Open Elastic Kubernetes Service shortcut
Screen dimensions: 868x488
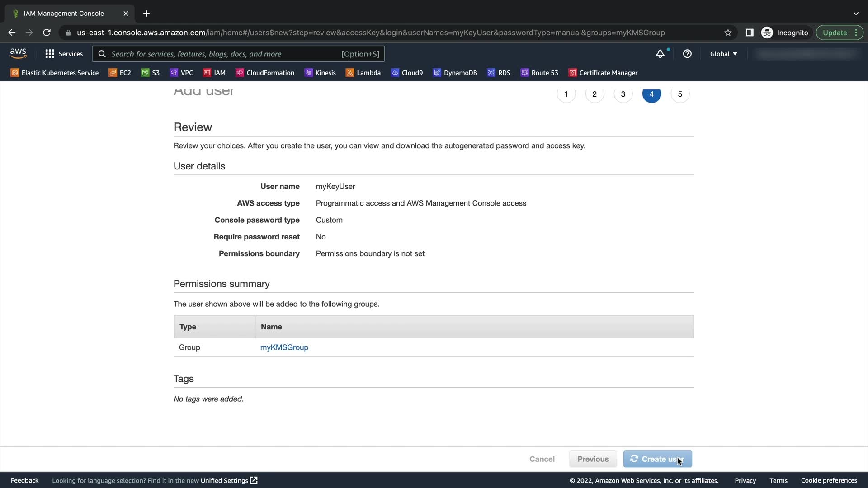pos(55,73)
